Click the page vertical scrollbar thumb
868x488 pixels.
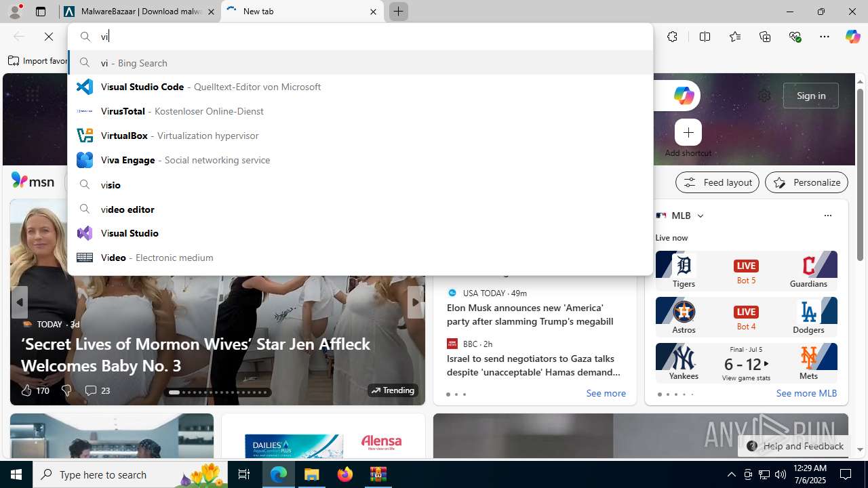tap(860, 174)
